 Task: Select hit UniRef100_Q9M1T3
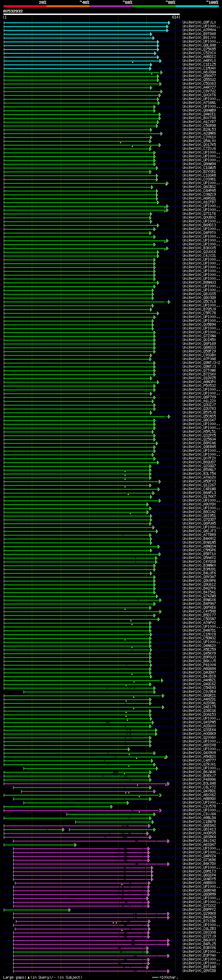coord(199,871)
